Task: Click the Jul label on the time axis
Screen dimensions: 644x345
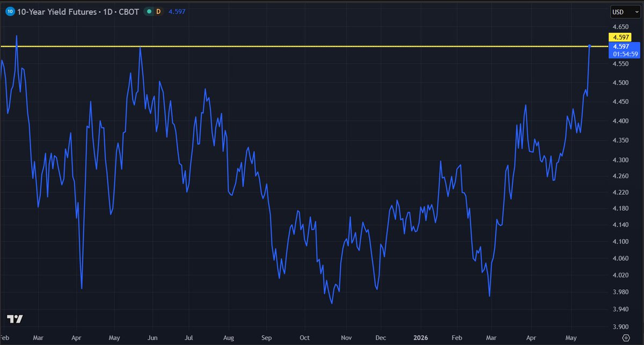Action: coord(188,338)
